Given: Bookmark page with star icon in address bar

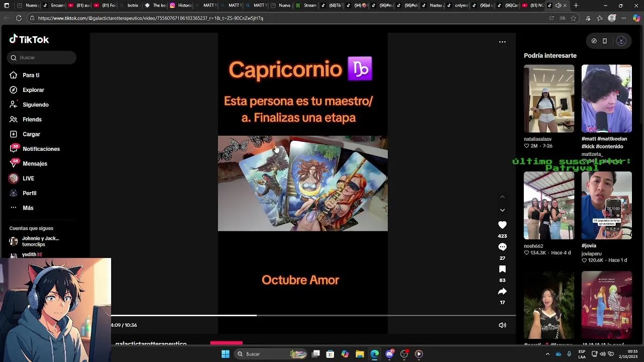Looking at the screenshot, I should coord(573,18).
